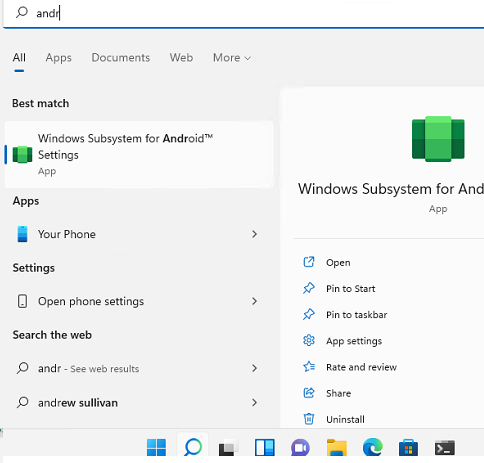Viewport: 484px width, 463px height.
Task: Open File Explorer from the taskbar
Action: 337,447
